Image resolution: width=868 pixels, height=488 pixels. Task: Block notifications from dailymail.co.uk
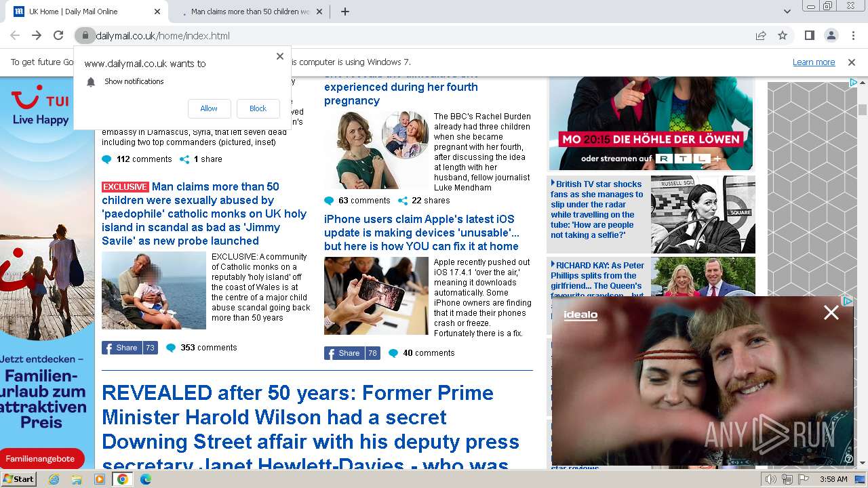258,108
